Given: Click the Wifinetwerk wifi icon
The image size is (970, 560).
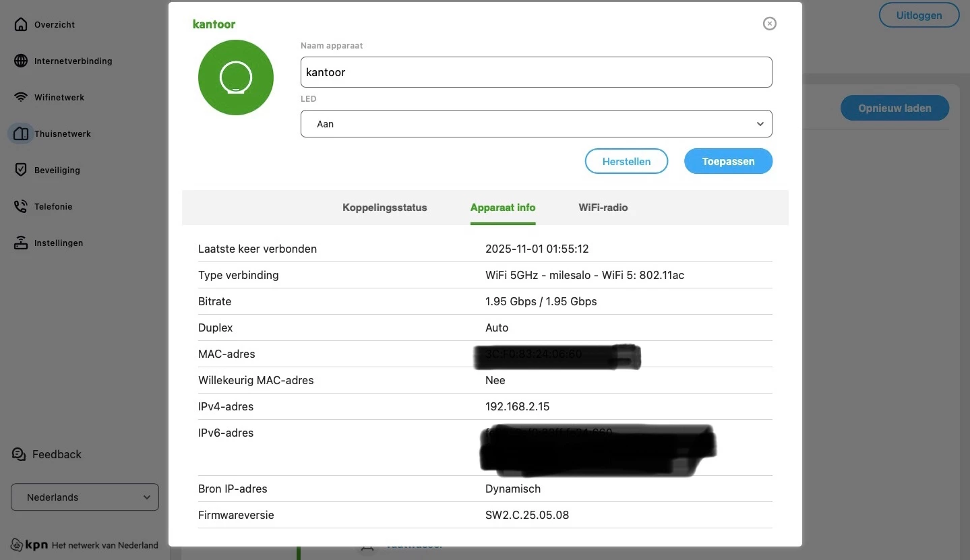Looking at the screenshot, I should tap(21, 97).
